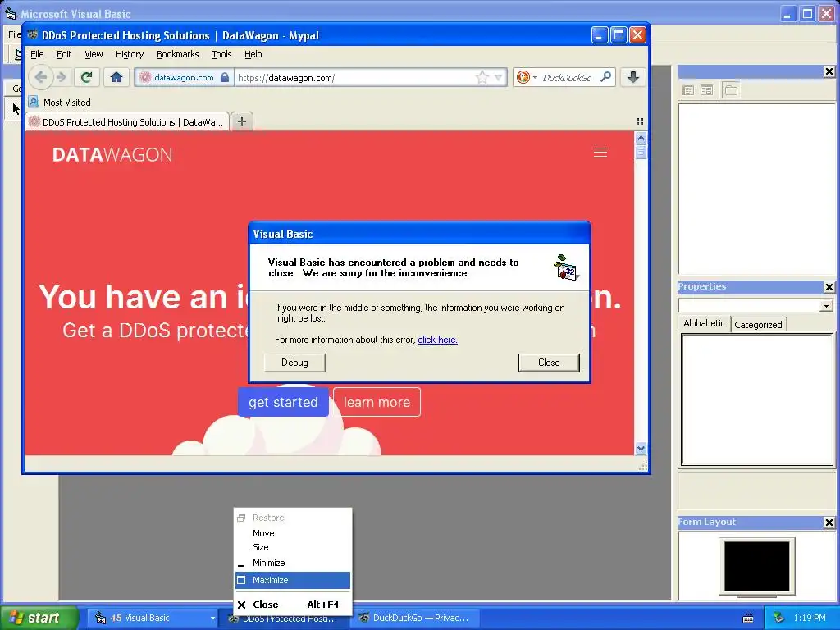840x630 pixels.
Task: Switch to the Alphabetic properties tab
Action: click(704, 323)
